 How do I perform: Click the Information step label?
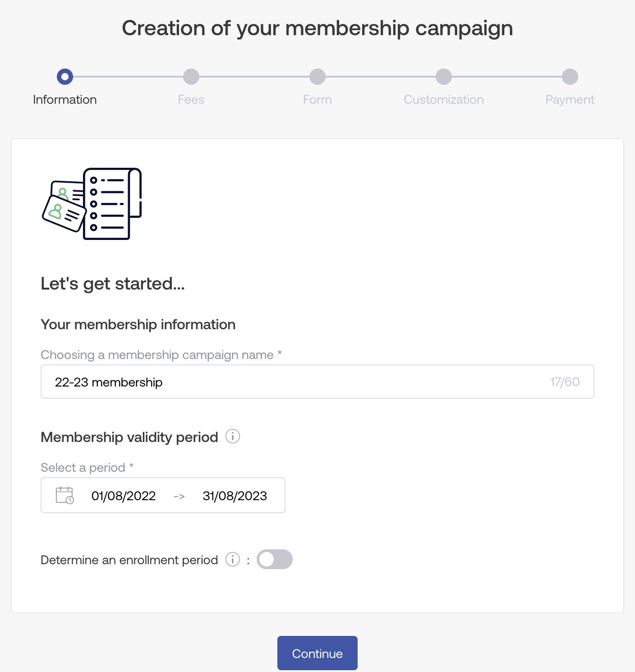(x=65, y=100)
